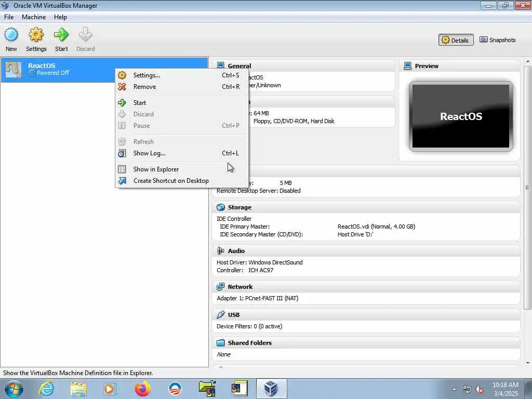Click the Audio section header title

(x=236, y=251)
